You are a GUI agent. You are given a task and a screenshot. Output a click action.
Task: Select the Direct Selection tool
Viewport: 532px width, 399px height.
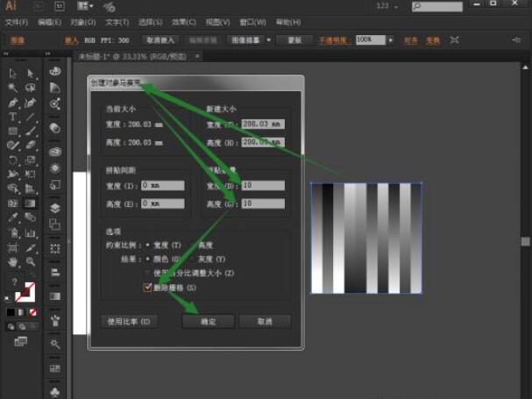click(31, 73)
